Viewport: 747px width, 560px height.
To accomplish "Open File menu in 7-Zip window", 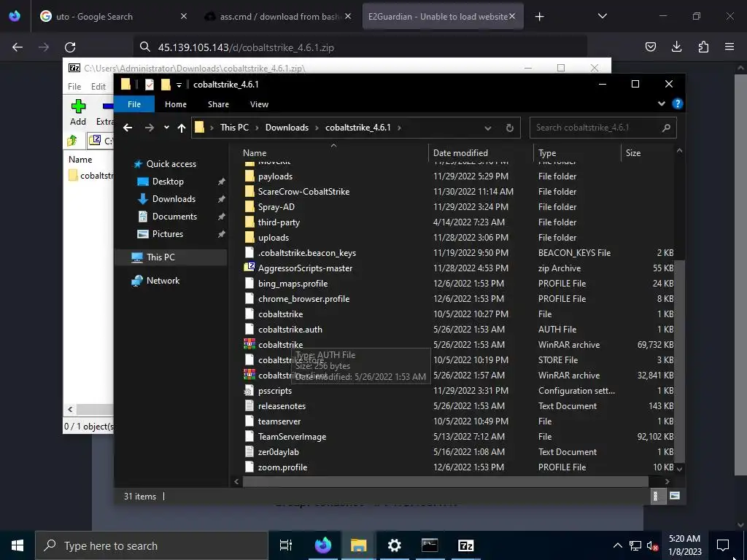I will click(x=74, y=86).
